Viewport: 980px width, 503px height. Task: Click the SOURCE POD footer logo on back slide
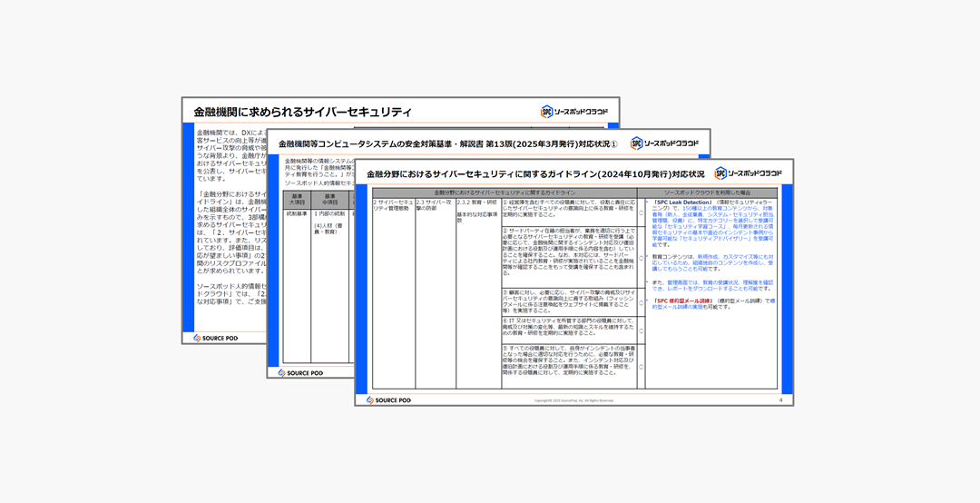[x=216, y=338]
